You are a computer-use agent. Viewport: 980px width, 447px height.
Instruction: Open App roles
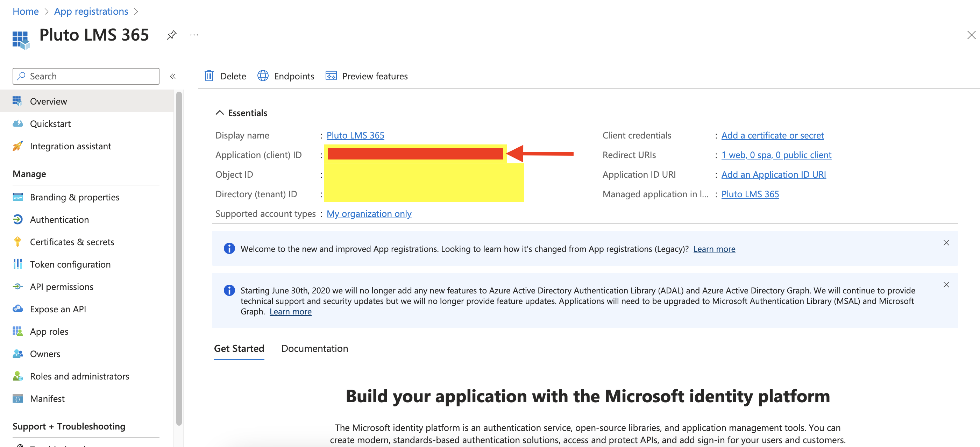pyautogui.click(x=87, y=331)
